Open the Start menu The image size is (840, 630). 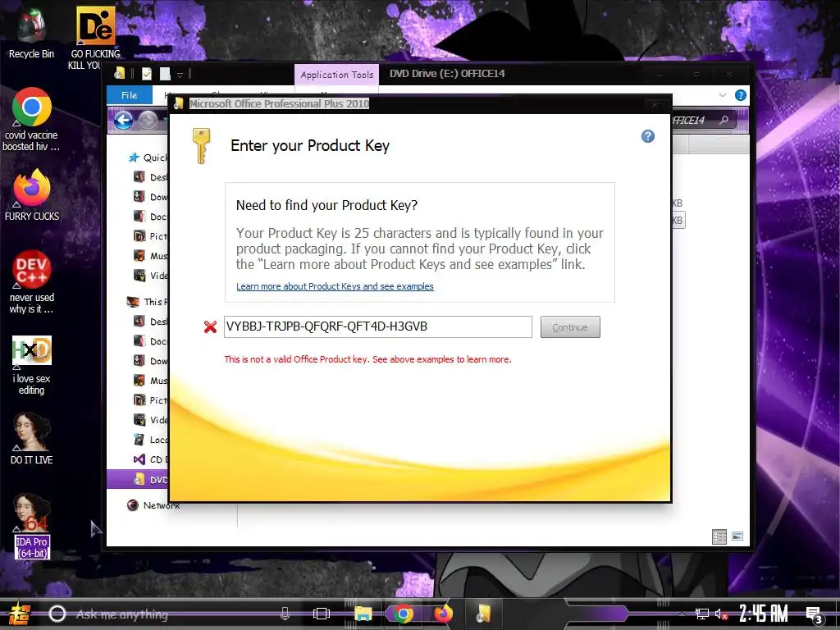click(x=20, y=614)
